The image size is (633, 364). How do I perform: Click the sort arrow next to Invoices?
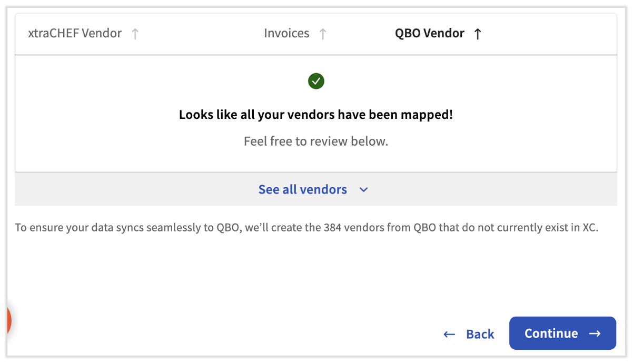(x=323, y=34)
